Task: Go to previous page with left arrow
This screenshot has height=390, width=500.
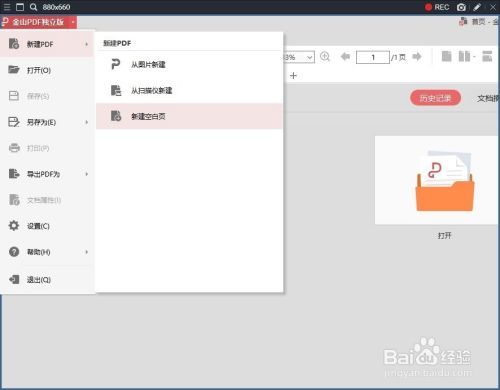Action: pyautogui.click(x=345, y=57)
